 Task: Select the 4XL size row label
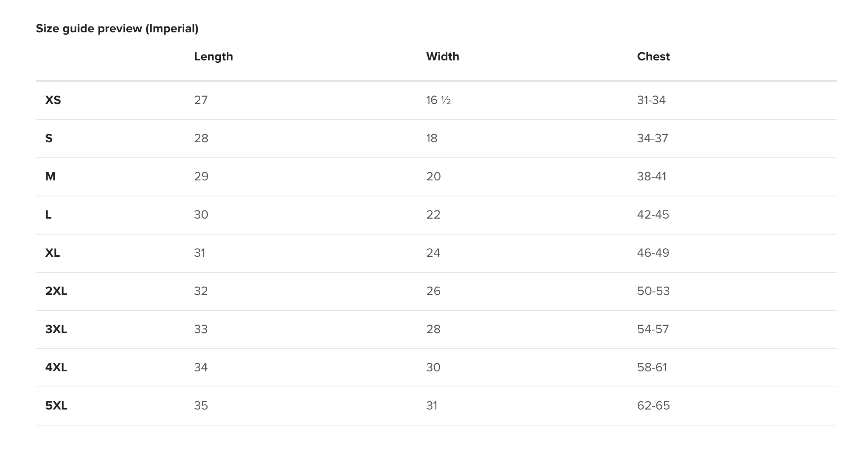(56, 367)
